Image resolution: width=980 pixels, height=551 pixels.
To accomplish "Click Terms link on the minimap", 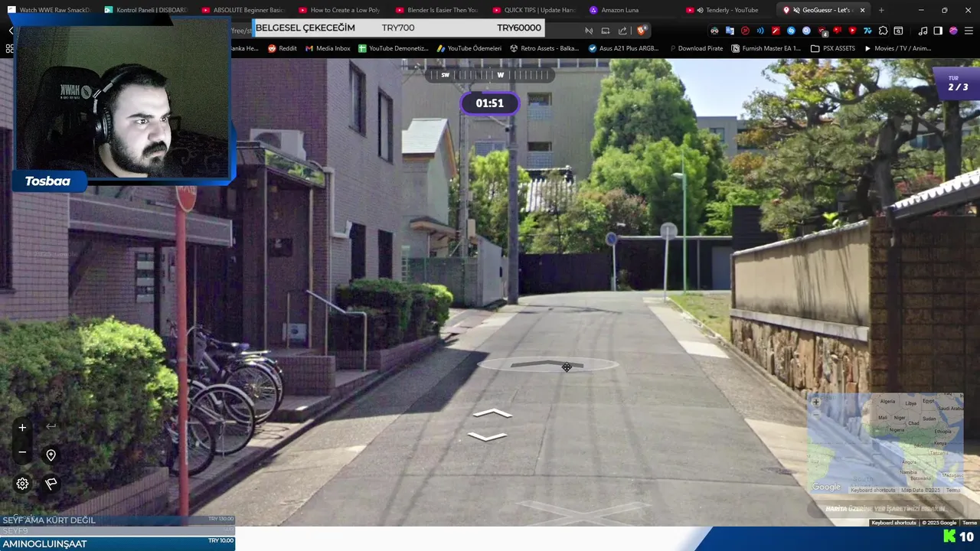I will click(952, 490).
